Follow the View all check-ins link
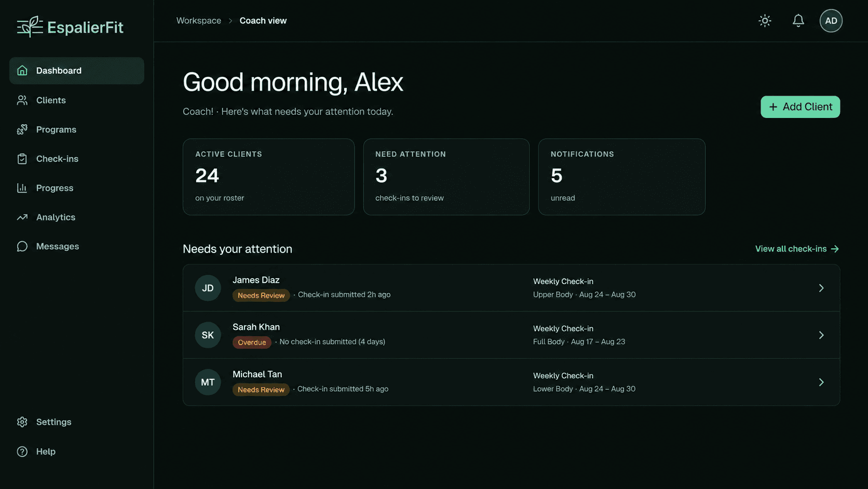The height and width of the screenshot is (489, 868). click(x=797, y=249)
